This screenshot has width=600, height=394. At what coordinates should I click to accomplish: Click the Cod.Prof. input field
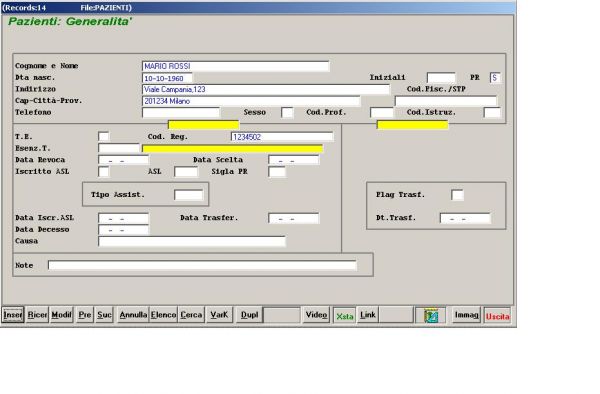click(x=382, y=112)
